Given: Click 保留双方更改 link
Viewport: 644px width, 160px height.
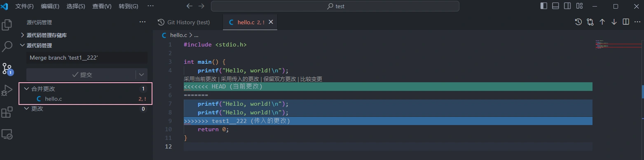Looking at the screenshot, I should coord(280,79).
